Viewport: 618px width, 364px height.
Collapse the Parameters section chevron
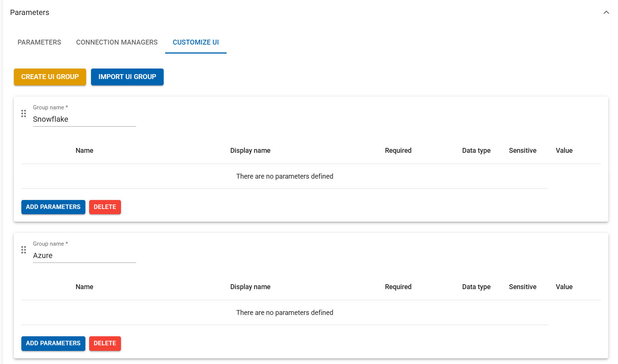(606, 13)
